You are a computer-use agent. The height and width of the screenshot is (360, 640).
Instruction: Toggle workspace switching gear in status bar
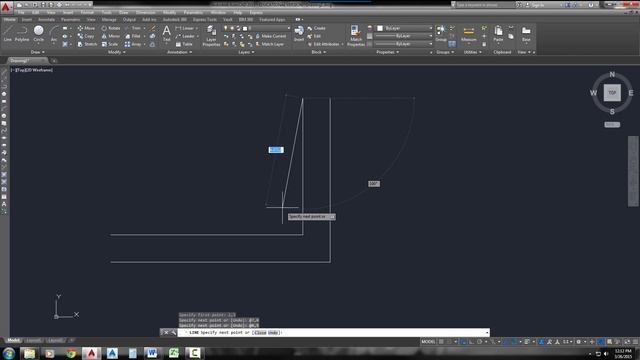578,342
